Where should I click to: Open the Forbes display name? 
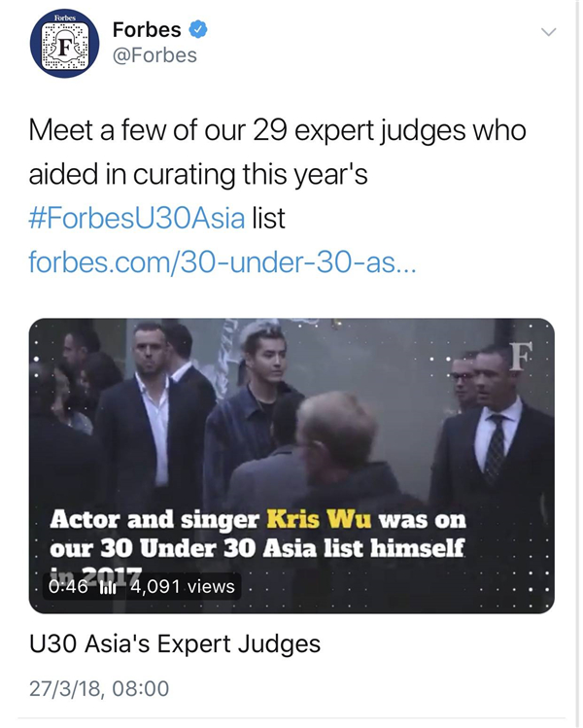148,29
